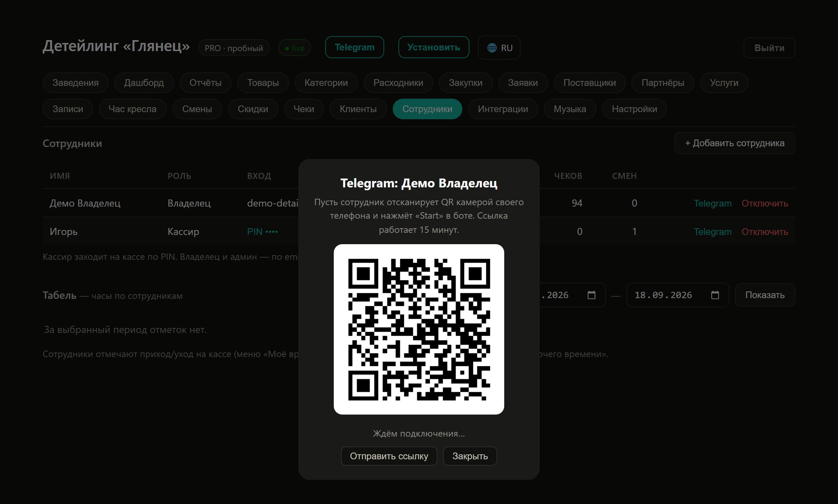
Task: Click the PRO · пробный plan badge
Action: 234,48
